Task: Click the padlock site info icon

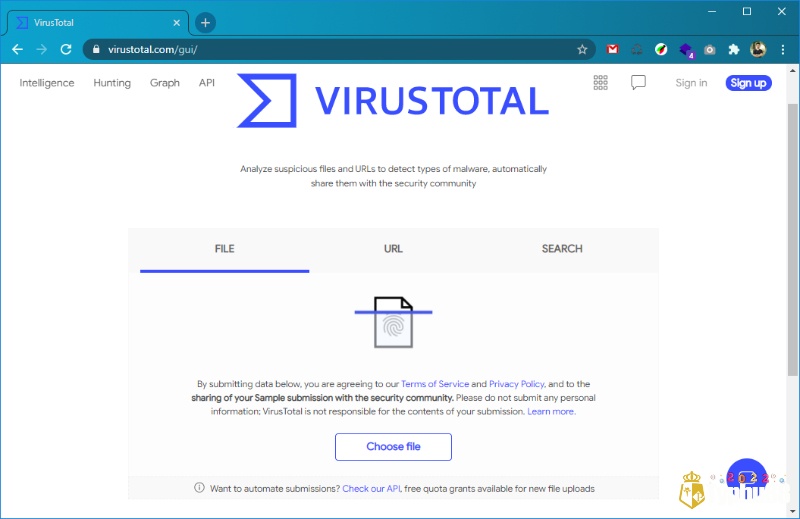Action: tap(96, 49)
